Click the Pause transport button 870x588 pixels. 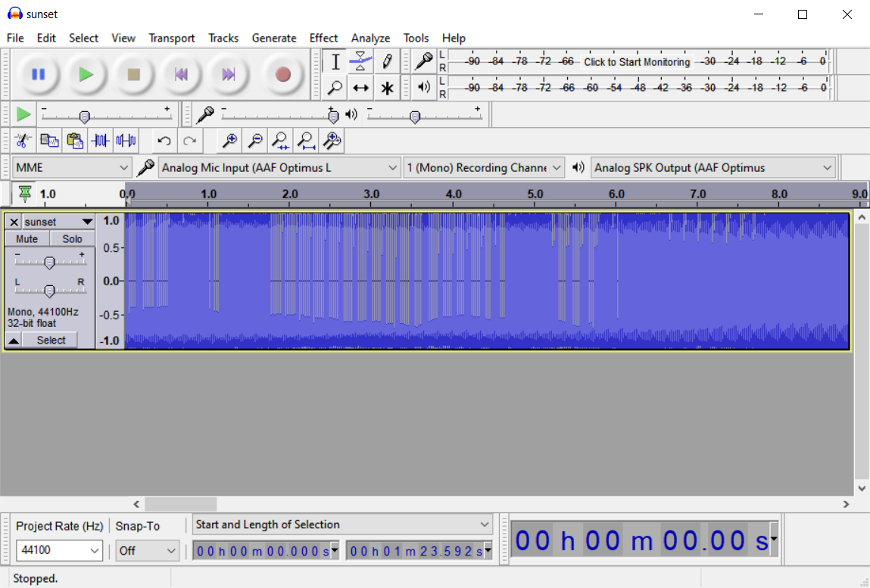[x=39, y=74]
